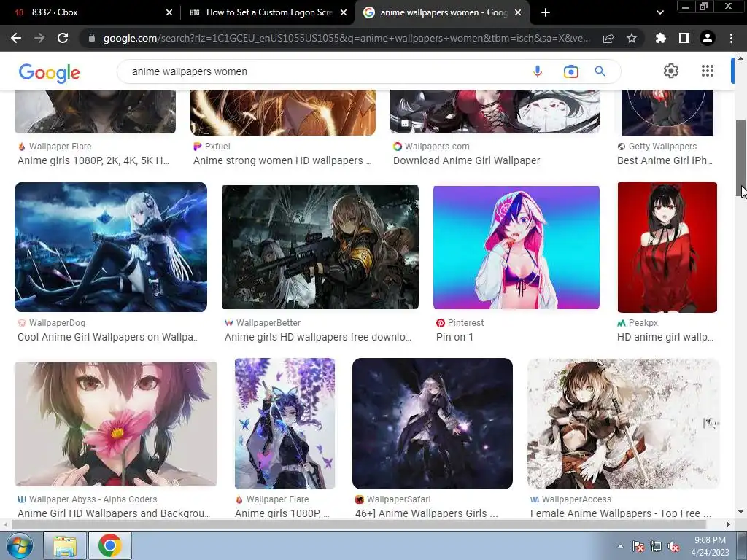Switch to the 8332 Cbox tab
Viewport: 747px width, 560px height.
click(x=89, y=12)
